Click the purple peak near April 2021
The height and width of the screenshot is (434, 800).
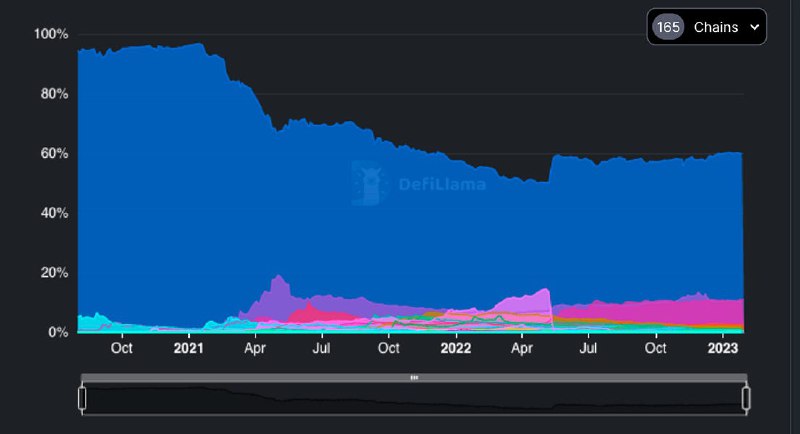(277, 288)
